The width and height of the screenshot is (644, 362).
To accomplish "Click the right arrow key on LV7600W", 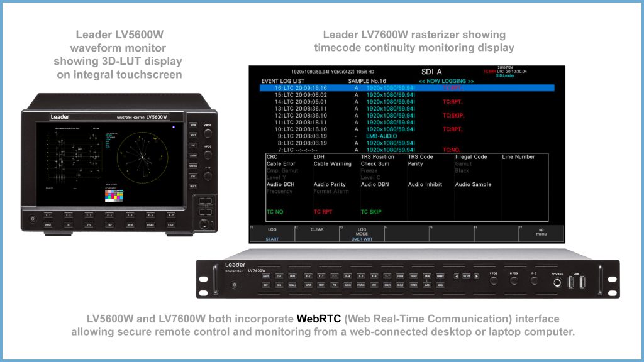I will [x=477, y=277].
